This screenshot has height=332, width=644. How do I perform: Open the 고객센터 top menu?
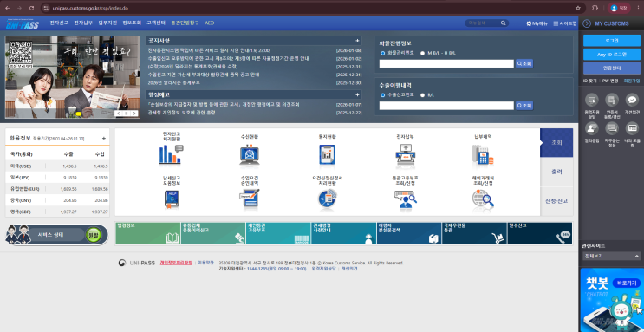tap(156, 23)
